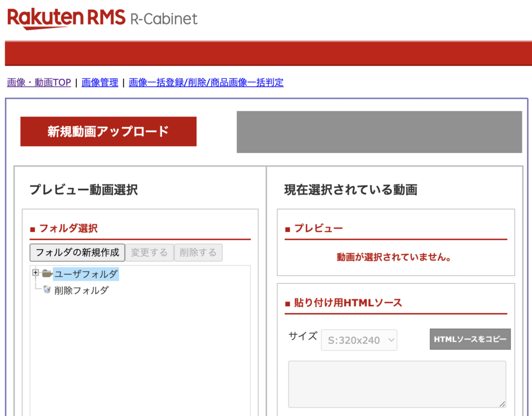Open the サイズ S:320x240 dropdown
The width and height of the screenshot is (532, 416).
coord(359,340)
